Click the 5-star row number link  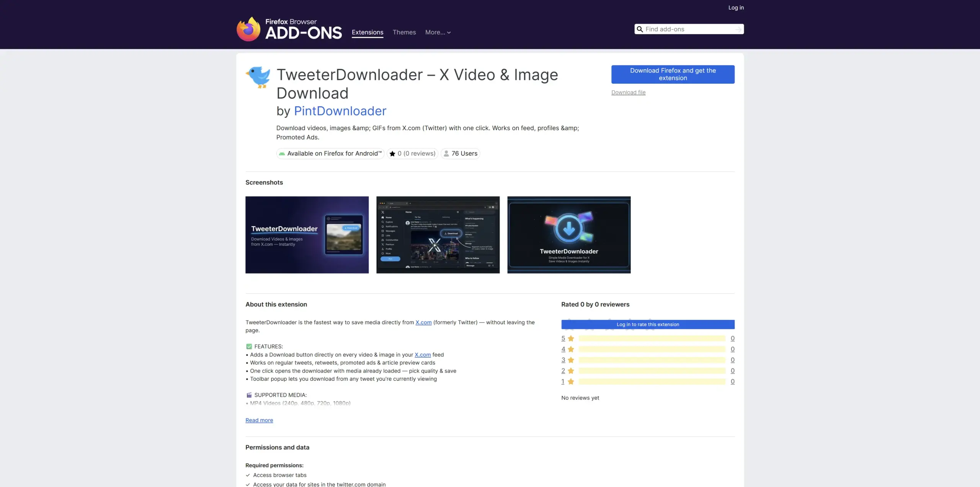click(x=563, y=339)
